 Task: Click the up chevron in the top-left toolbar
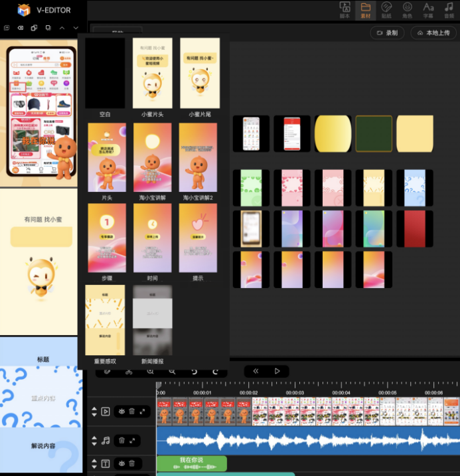[x=62, y=28]
